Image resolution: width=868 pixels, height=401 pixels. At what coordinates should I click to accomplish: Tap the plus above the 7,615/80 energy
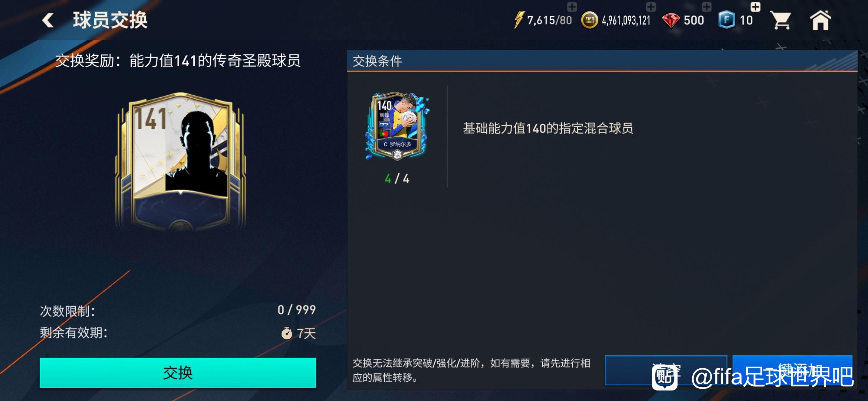point(572,6)
